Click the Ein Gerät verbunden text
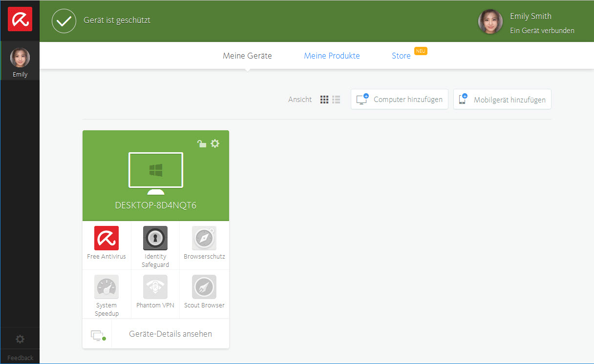The height and width of the screenshot is (364, 594). [542, 30]
